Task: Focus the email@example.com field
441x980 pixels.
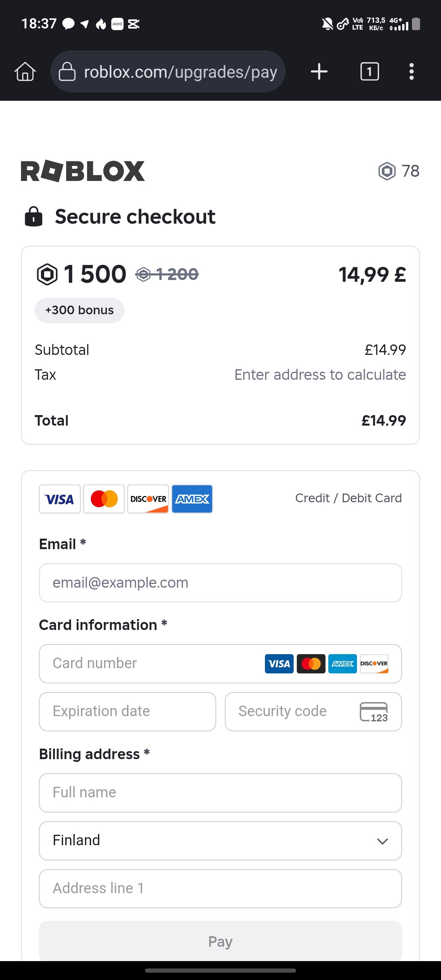Action: (x=220, y=583)
